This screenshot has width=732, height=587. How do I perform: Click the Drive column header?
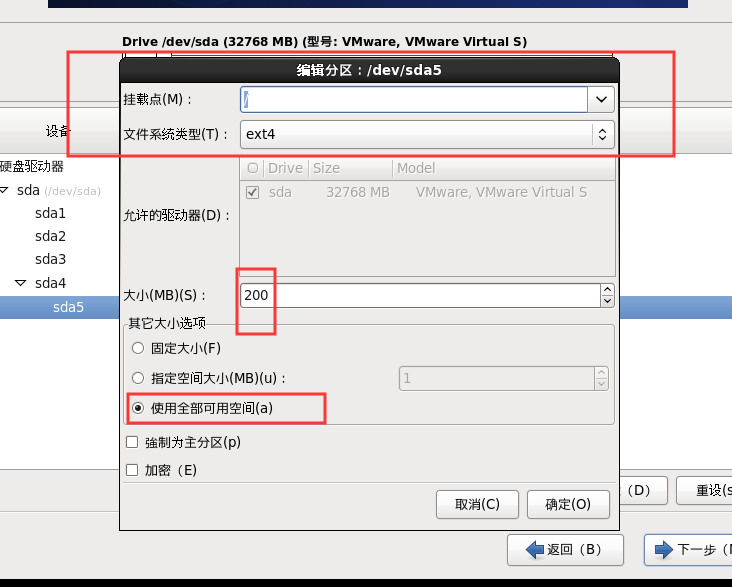click(x=285, y=168)
